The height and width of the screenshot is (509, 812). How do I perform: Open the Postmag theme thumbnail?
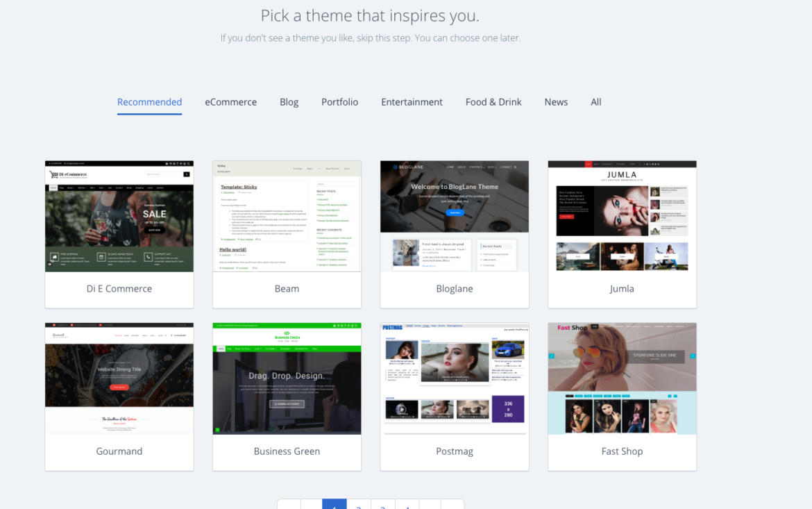tap(455, 378)
